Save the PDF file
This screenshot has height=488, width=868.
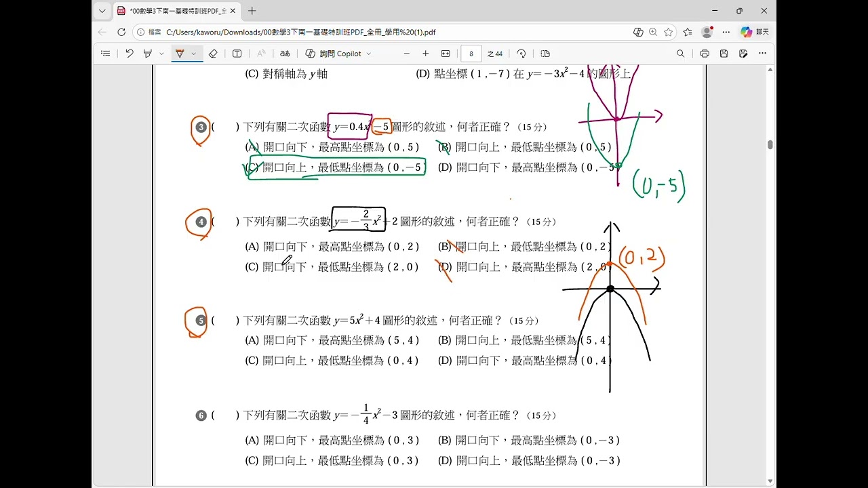point(724,54)
